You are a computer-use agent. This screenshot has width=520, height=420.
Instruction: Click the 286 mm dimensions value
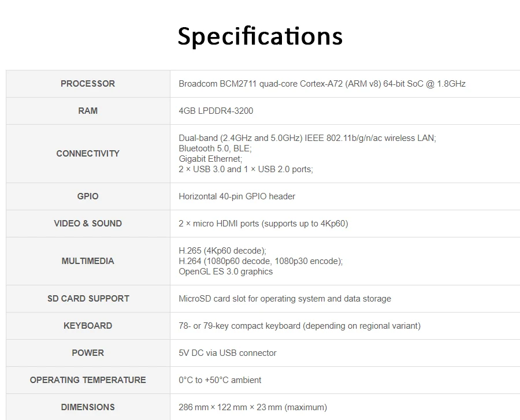click(x=252, y=407)
